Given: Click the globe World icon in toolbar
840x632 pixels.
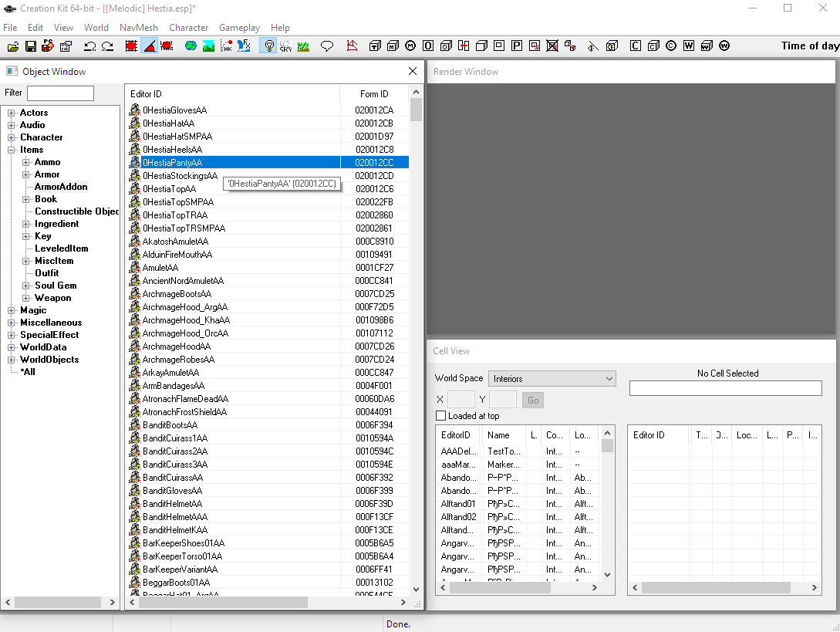Looking at the screenshot, I should click(191, 46).
